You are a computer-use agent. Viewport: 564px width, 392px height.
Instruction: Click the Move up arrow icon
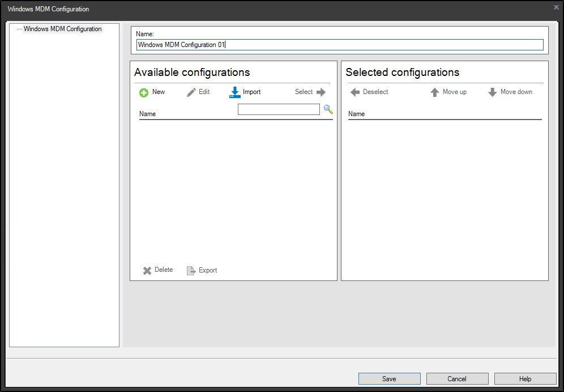coord(435,92)
